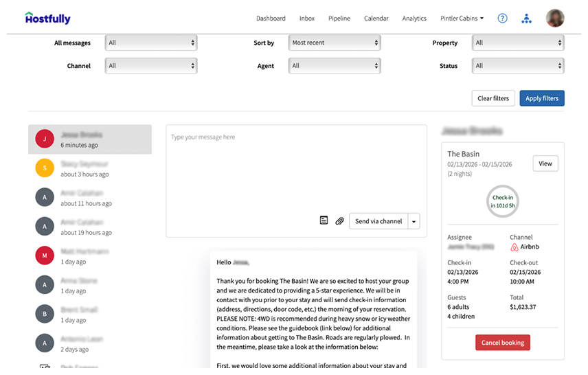Click the Apply filters button
This screenshot has width=588, height=375.
[542, 98]
